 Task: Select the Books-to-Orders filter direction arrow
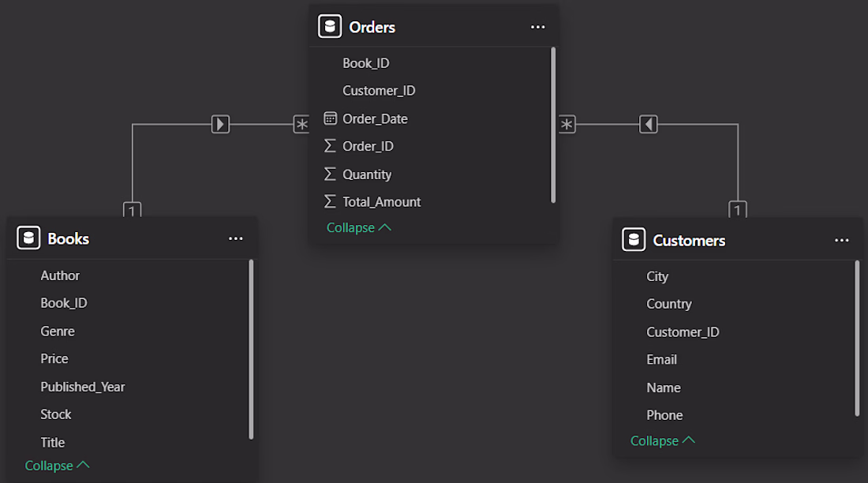[x=220, y=124]
